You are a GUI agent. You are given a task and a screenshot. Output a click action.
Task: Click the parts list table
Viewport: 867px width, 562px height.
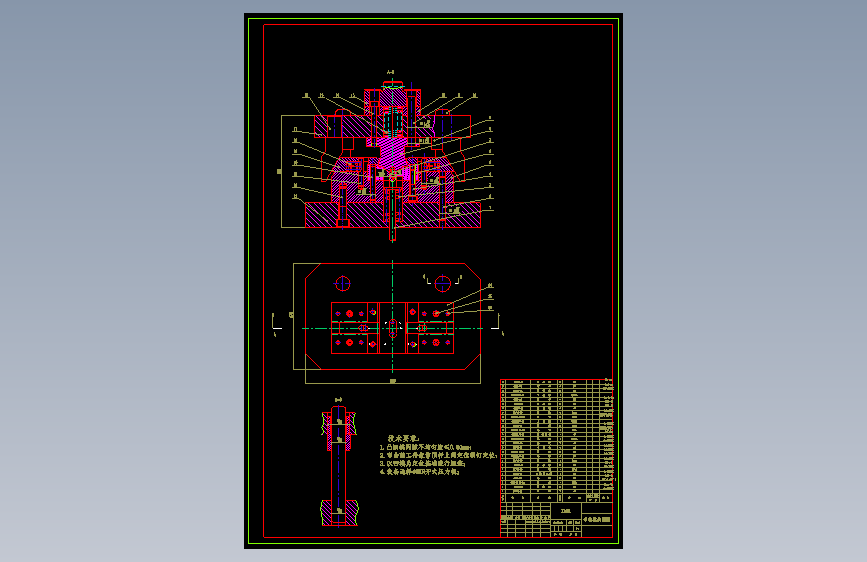tap(557, 440)
